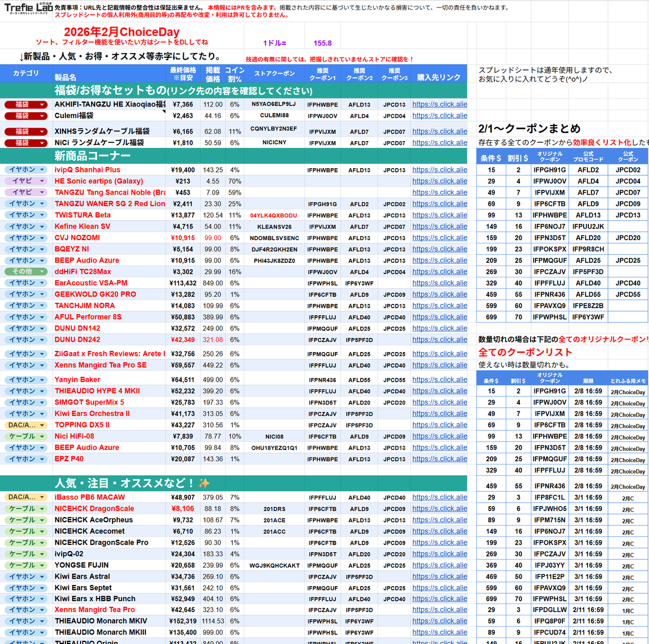Open the 福袋 dropdown on Culemi福袋 row
The height and width of the screenshot is (644, 649).
pos(26,116)
